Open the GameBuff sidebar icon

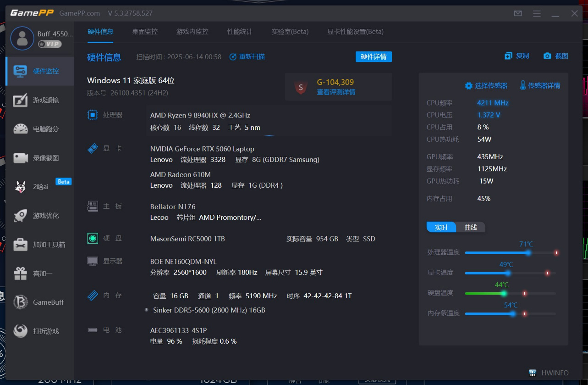coord(21,302)
